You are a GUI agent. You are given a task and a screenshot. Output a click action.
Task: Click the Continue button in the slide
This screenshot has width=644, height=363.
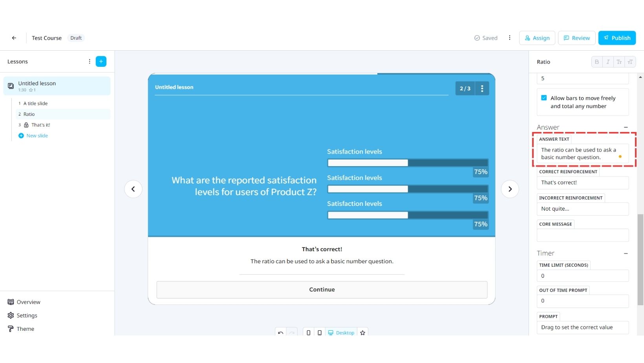tap(322, 290)
